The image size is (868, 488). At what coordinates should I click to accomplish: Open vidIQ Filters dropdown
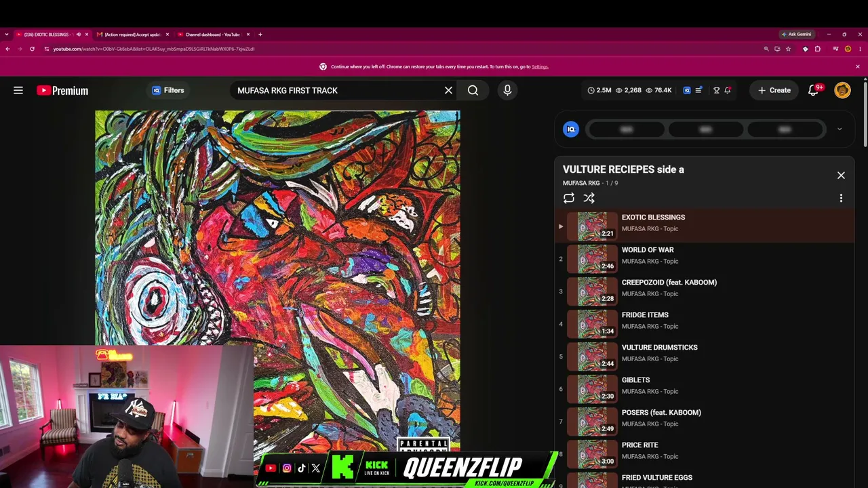tap(168, 90)
